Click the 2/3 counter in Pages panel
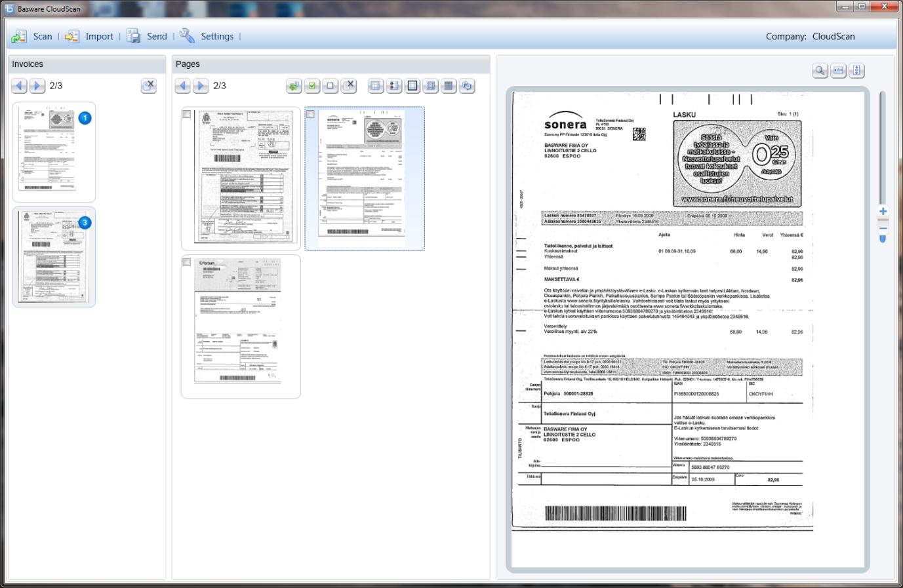The image size is (903, 588). click(x=220, y=86)
